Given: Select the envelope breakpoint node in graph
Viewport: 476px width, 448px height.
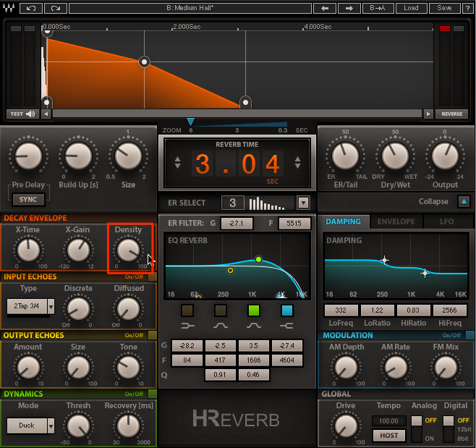Looking at the screenshot, I should click(144, 62).
